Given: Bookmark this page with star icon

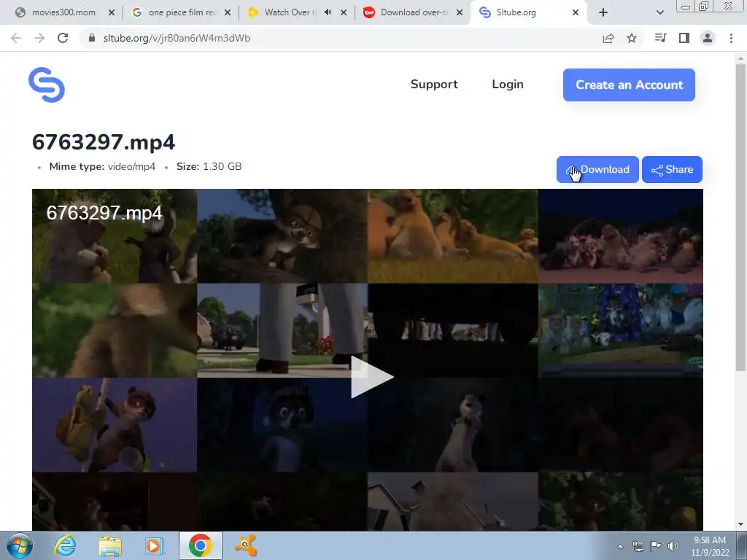Looking at the screenshot, I should (632, 38).
